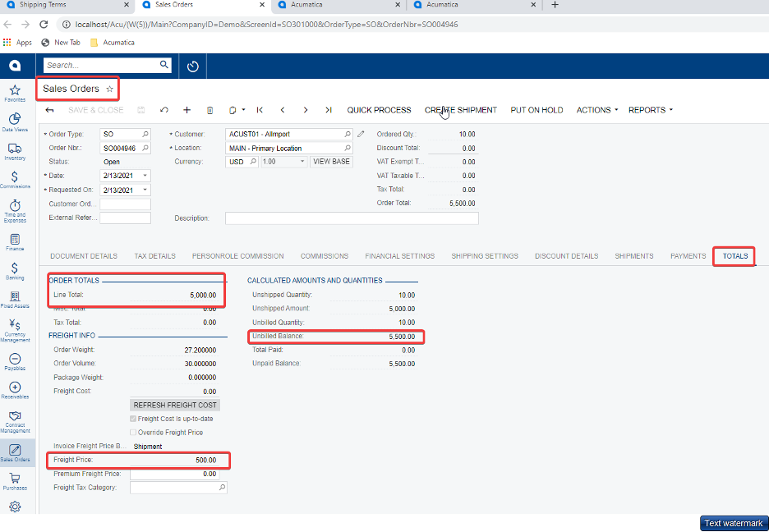Screen dimensions: 769x532
Task: Toggle Freight Cost Is up-to-date checkbox
Action: coord(133,419)
